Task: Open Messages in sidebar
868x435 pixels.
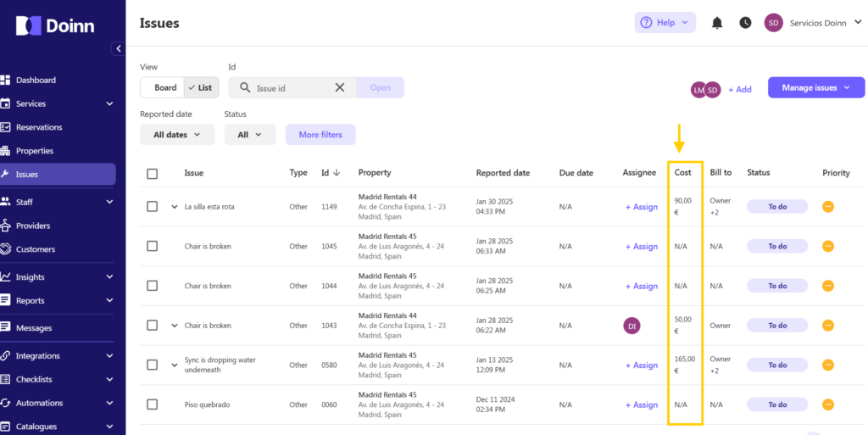Action: click(34, 328)
